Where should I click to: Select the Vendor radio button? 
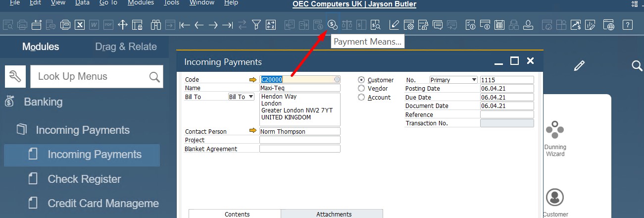pyautogui.click(x=361, y=89)
